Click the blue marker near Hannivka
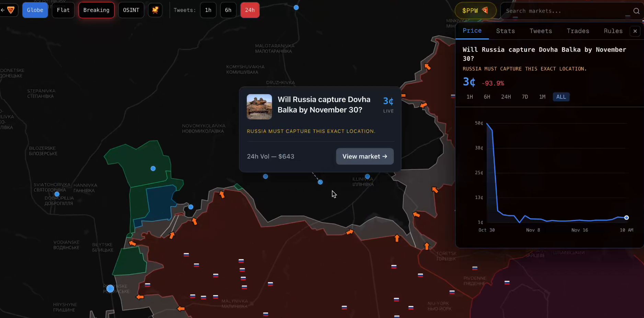 (57, 194)
